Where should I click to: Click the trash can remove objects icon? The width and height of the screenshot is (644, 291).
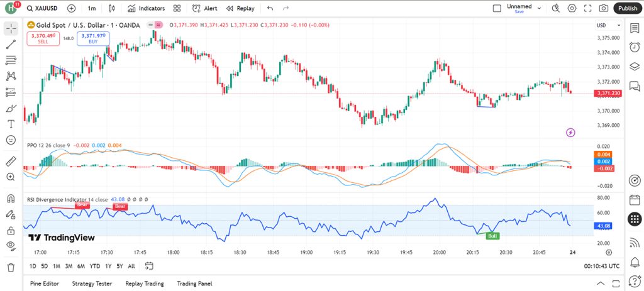(x=11, y=268)
